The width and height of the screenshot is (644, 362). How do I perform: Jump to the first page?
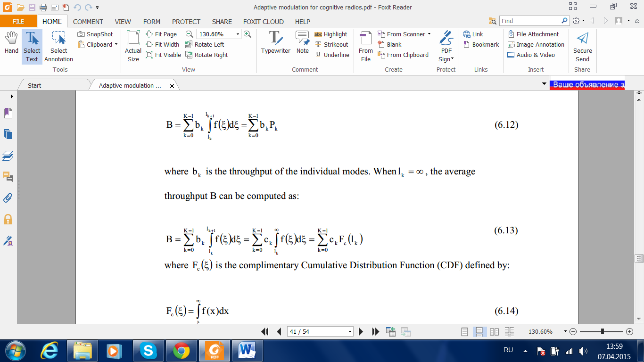coord(264,332)
